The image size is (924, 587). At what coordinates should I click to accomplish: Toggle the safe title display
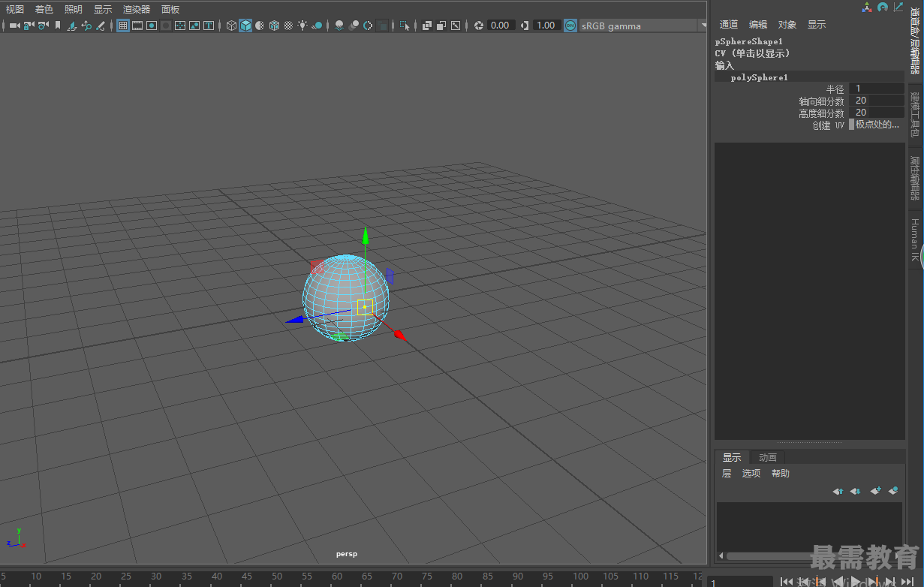209,26
